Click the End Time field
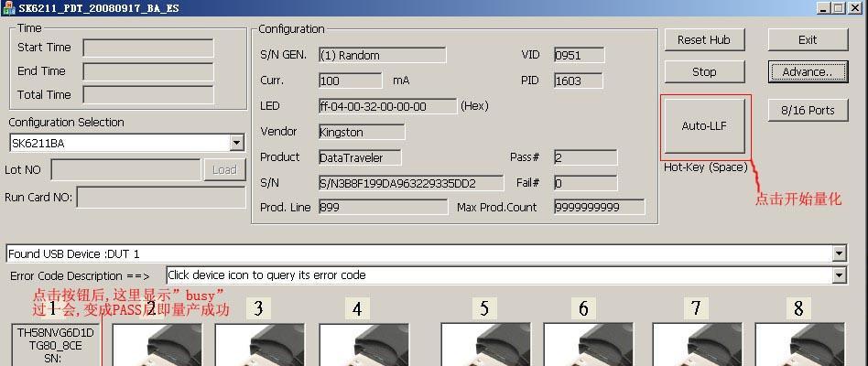Screen dimensions: 868x366 pos(148,71)
